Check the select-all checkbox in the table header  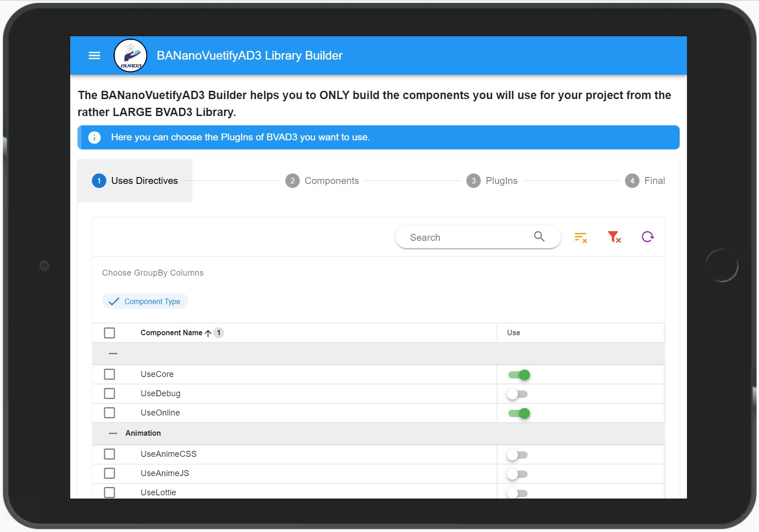(x=110, y=332)
